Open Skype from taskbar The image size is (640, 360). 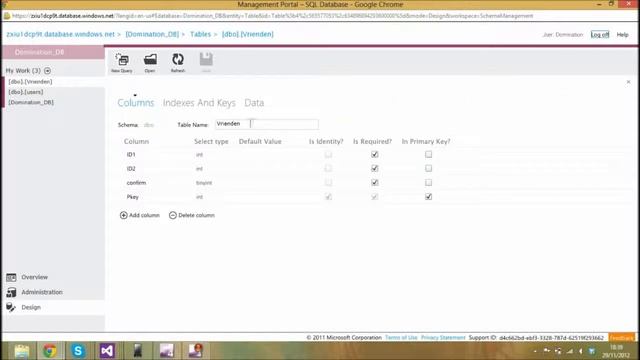[x=78, y=351]
